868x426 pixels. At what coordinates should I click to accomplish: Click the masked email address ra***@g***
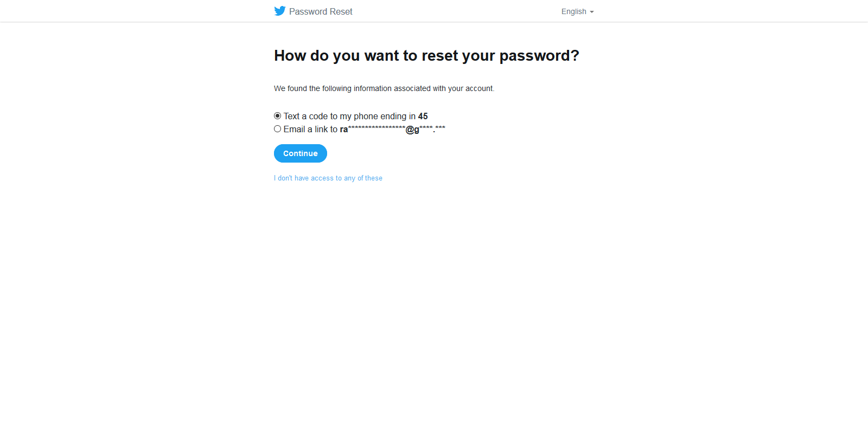click(x=393, y=129)
